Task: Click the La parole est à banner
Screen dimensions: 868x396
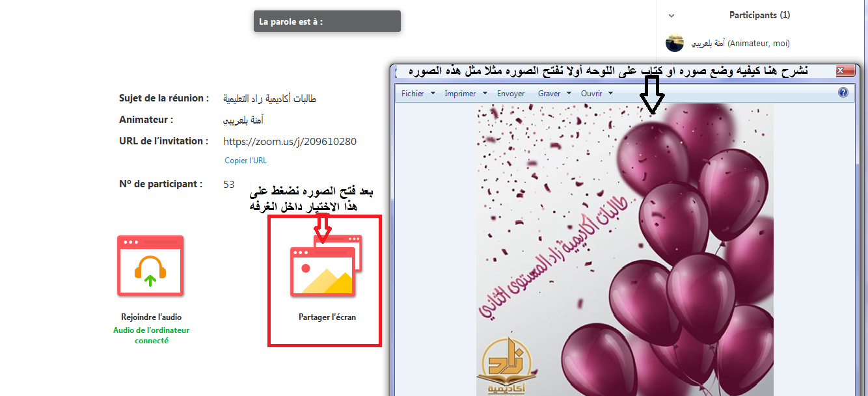Action: tap(327, 21)
